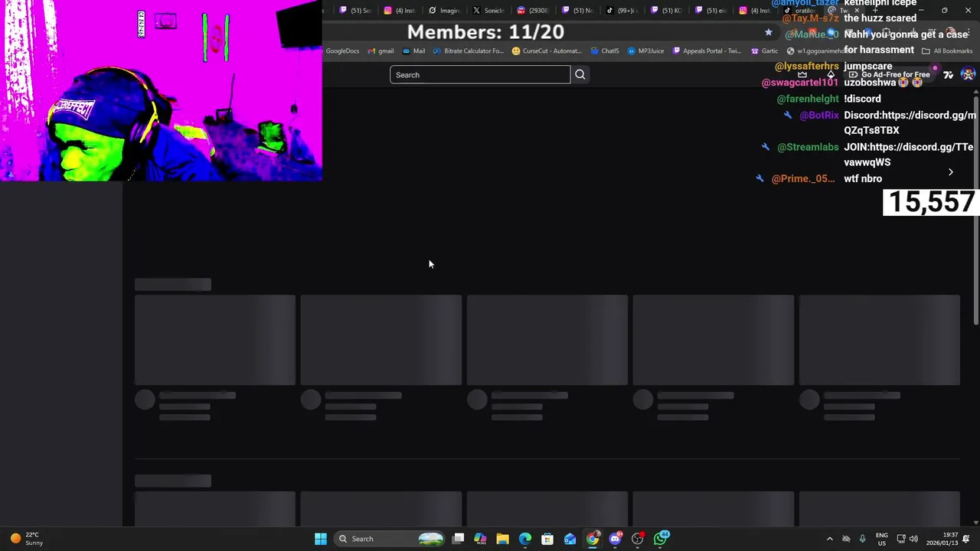The image size is (980, 551).
Task: Open the user avatar menu in Twitch
Action: 968,74
